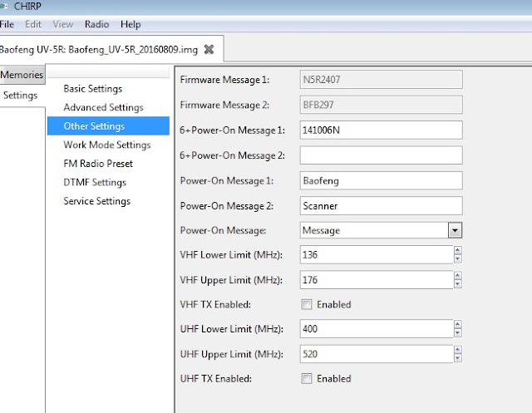Open Service Settings
The height and width of the screenshot is (413, 532).
96,201
